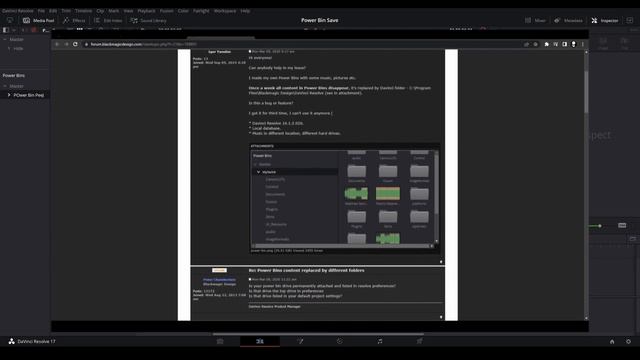
Task: Open the Fusion menu
Action: pyautogui.click(x=167, y=11)
